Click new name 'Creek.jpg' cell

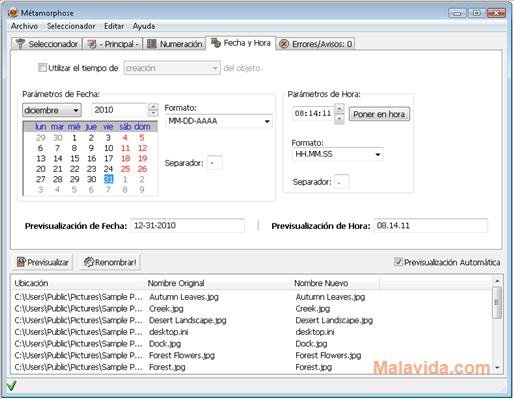pos(313,309)
